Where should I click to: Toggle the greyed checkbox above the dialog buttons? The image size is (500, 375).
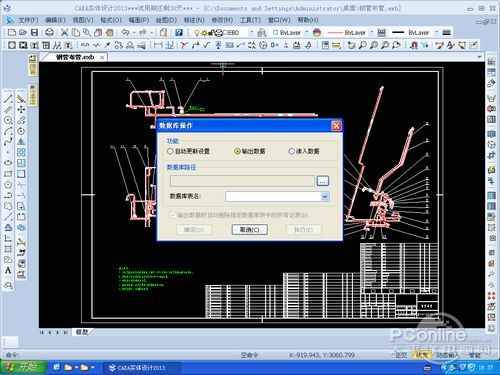click(x=173, y=215)
